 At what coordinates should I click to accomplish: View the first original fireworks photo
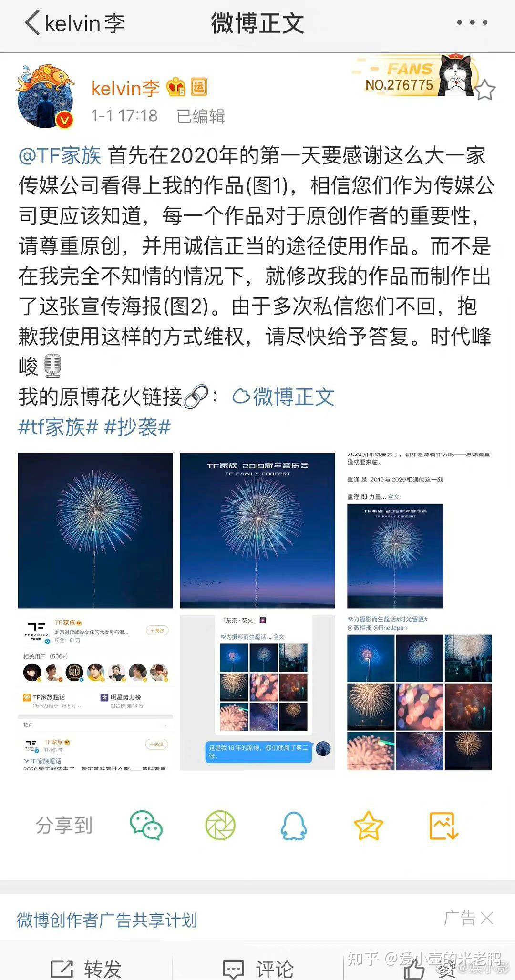coord(95,531)
